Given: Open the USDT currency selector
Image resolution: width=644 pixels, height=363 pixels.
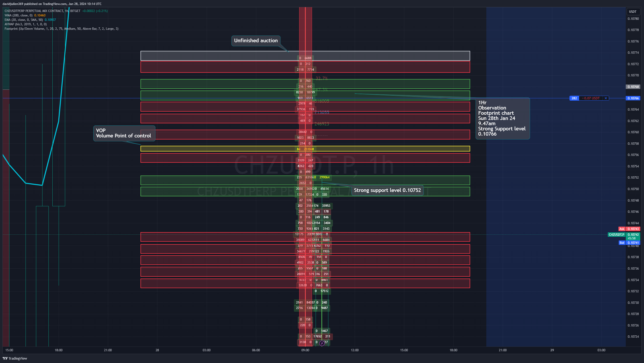Looking at the screenshot, I should click(x=633, y=11).
